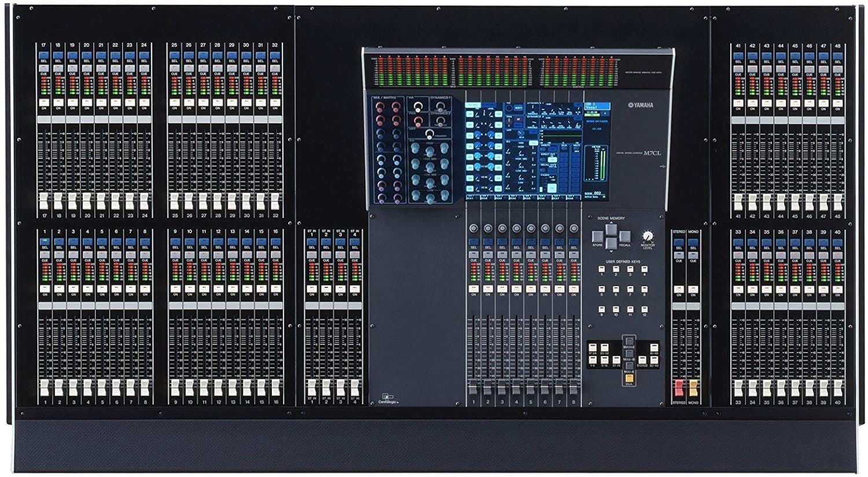The width and height of the screenshot is (868, 477).
Task: Select the STEREO layer key
Action: [x=642, y=360]
